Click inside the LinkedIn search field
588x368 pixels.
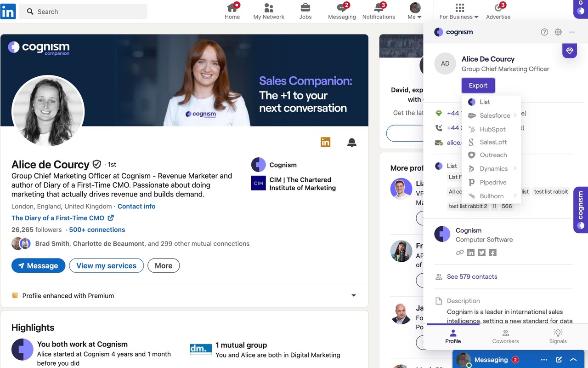click(x=83, y=11)
